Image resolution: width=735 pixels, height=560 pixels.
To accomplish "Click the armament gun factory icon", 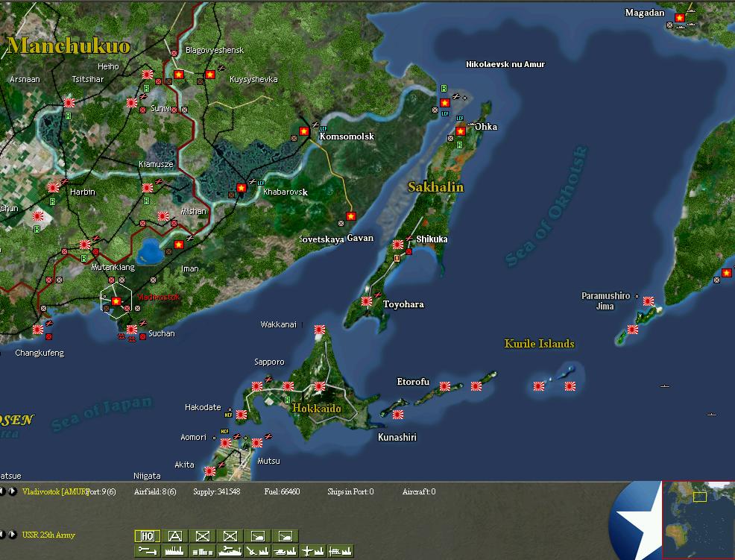I will point(258,551).
